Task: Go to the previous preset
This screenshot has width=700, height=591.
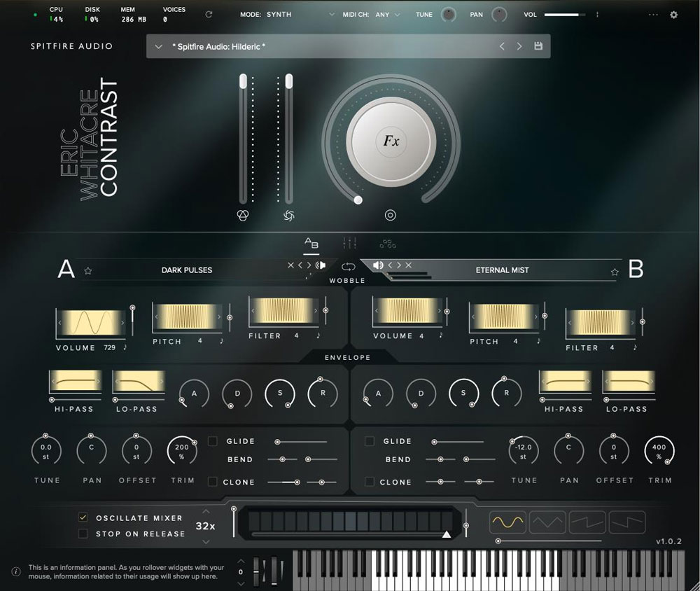Action: [x=502, y=46]
